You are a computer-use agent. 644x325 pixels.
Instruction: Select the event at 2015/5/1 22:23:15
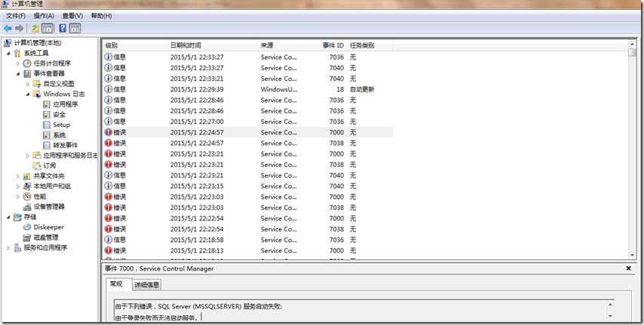(248, 186)
